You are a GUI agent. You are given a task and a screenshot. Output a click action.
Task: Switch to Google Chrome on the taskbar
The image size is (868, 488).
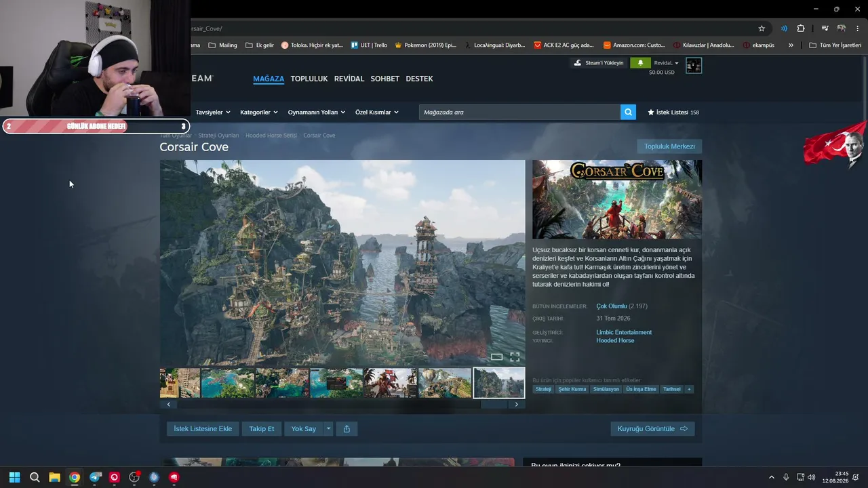tap(75, 477)
